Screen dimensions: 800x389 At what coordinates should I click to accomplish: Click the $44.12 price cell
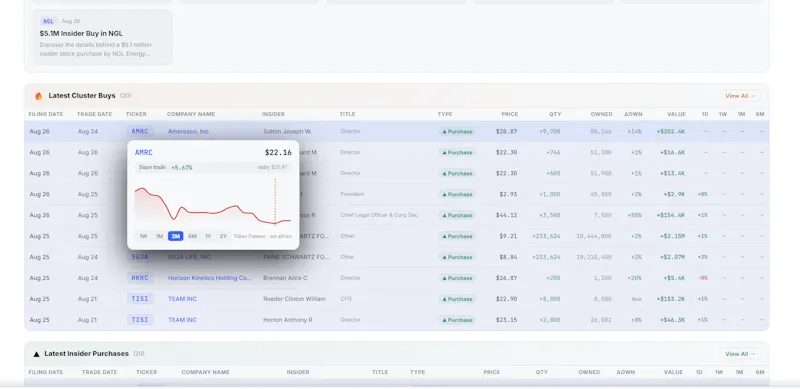pos(506,215)
